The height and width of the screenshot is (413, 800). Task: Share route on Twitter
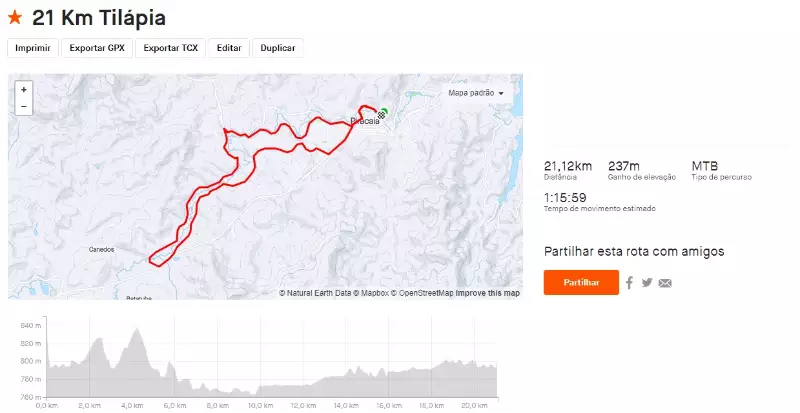click(x=647, y=283)
